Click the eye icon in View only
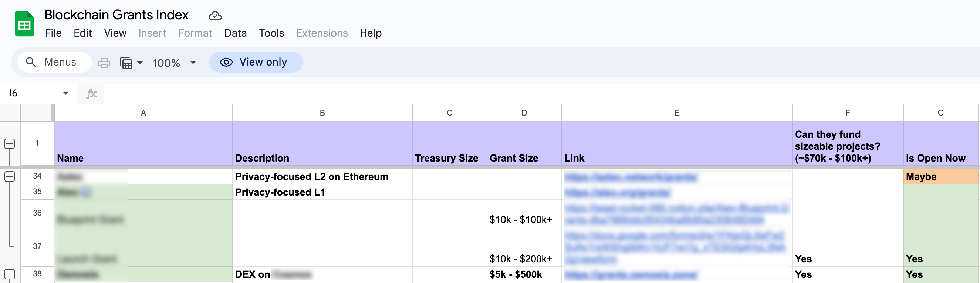The width and height of the screenshot is (980, 283). [226, 62]
